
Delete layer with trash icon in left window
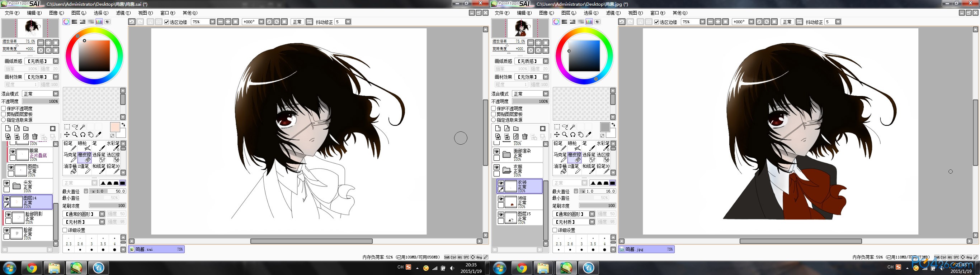[x=35, y=137]
